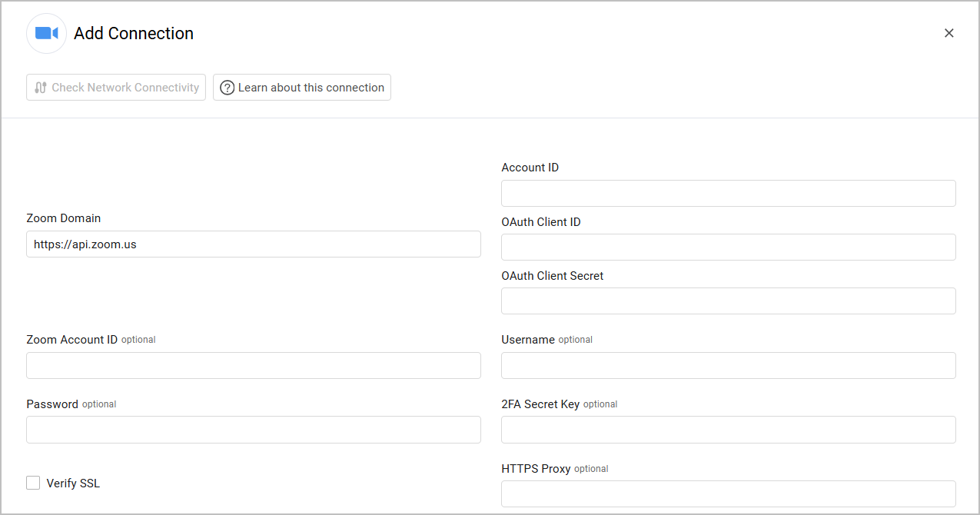
Task: Click the OAuth Client Secret input
Action: pyautogui.click(x=729, y=301)
